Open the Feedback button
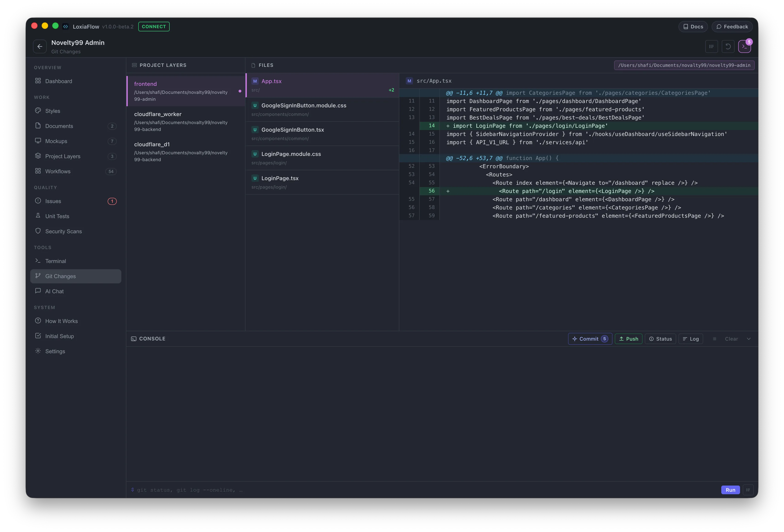Screen dimensions: 784x532 tap(732, 27)
